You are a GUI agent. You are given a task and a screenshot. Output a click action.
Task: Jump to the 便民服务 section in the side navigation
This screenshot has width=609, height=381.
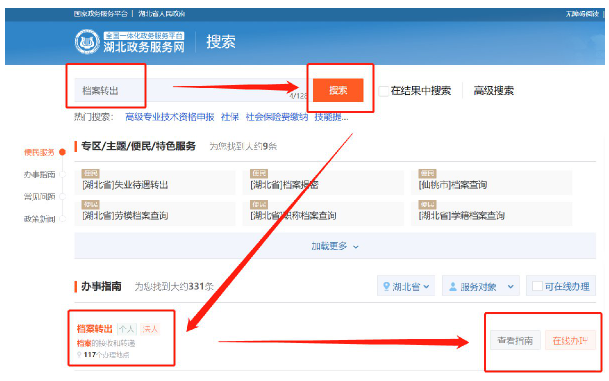click(39, 152)
